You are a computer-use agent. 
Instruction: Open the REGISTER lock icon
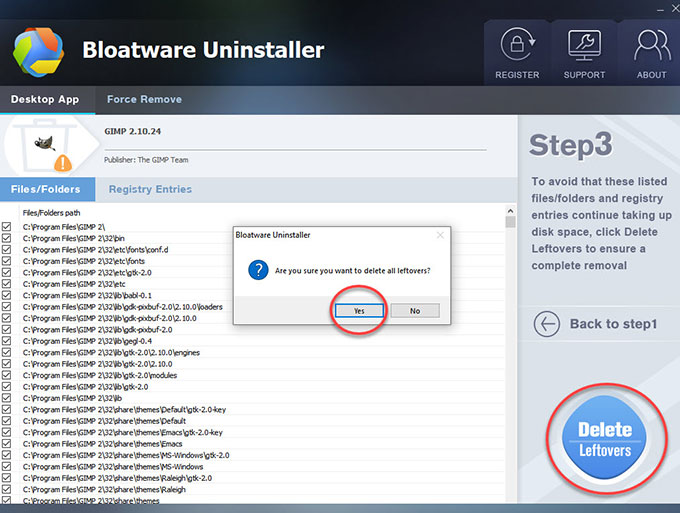pyautogui.click(x=518, y=44)
